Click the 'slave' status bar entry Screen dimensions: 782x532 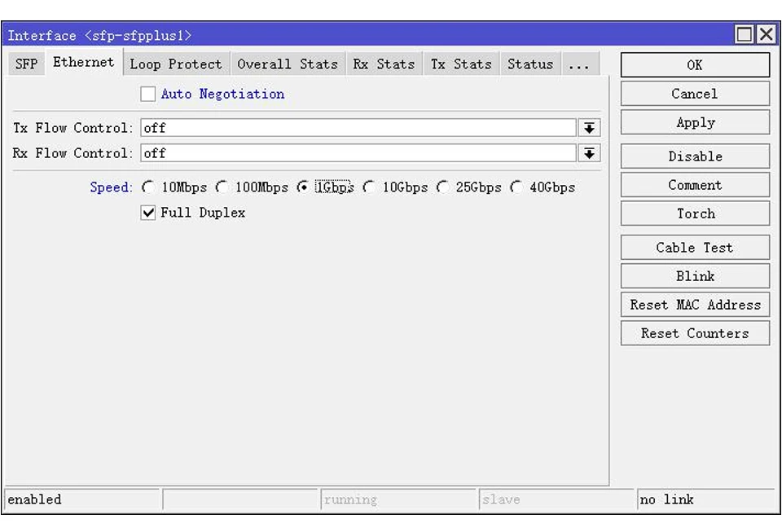(556, 499)
